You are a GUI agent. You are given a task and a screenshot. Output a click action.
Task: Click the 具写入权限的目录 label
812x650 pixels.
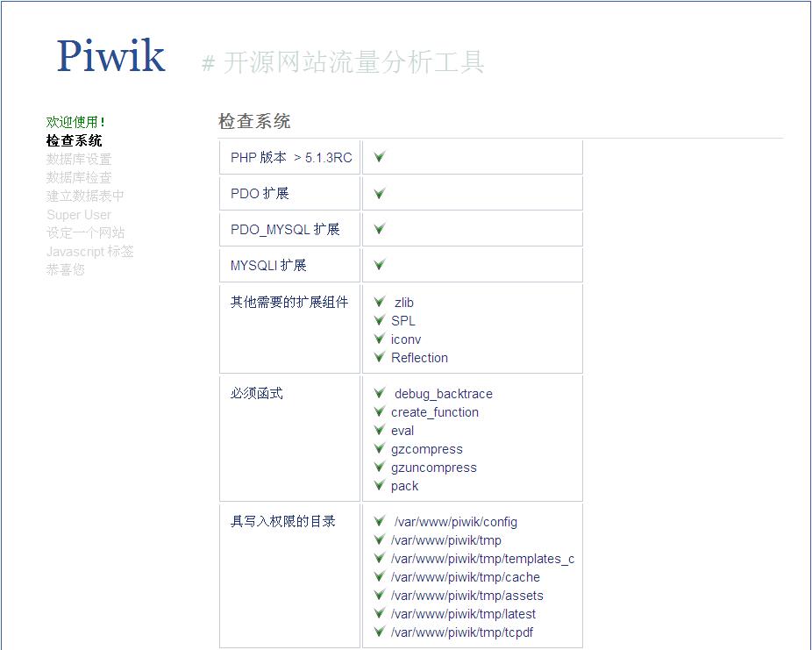pos(282,521)
